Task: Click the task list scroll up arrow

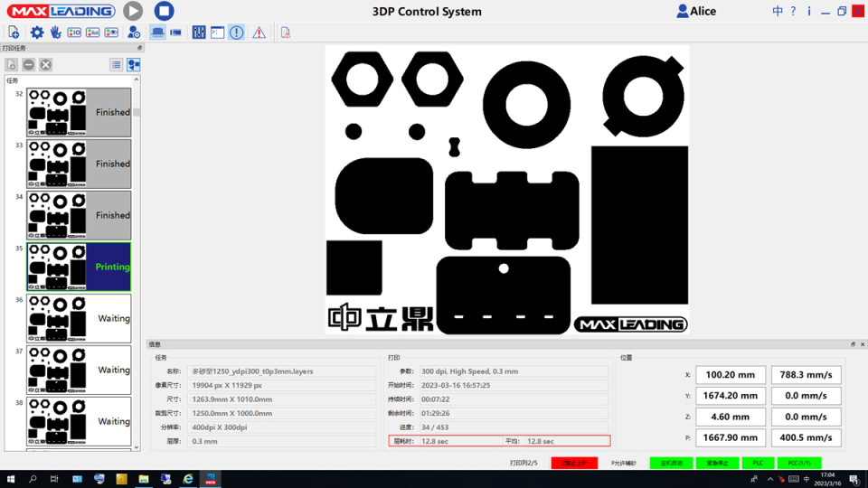Action: (137, 80)
